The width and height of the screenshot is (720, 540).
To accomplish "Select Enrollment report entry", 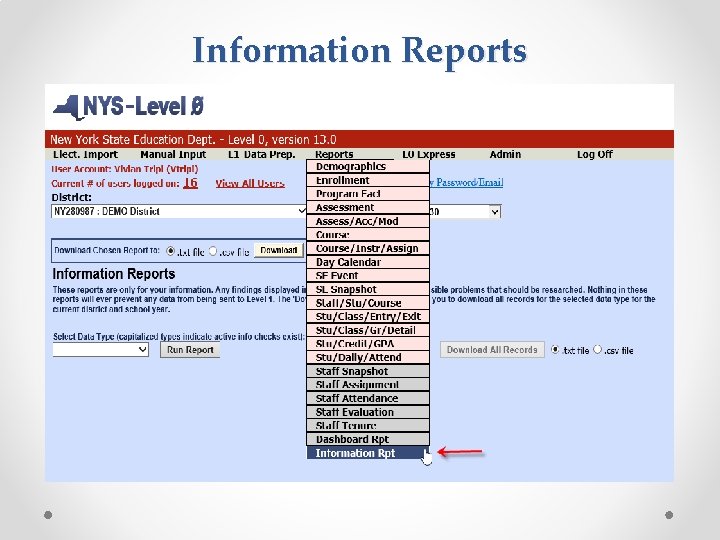I will click(368, 180).
